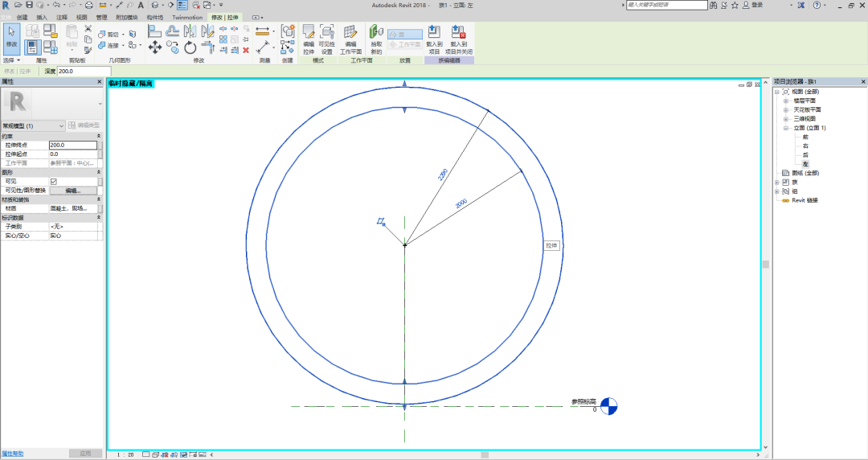The height and width of the screenshot is (460, 868).
Task: Click Load into Project
Action: pyautogui.click(x=435, y=39)
